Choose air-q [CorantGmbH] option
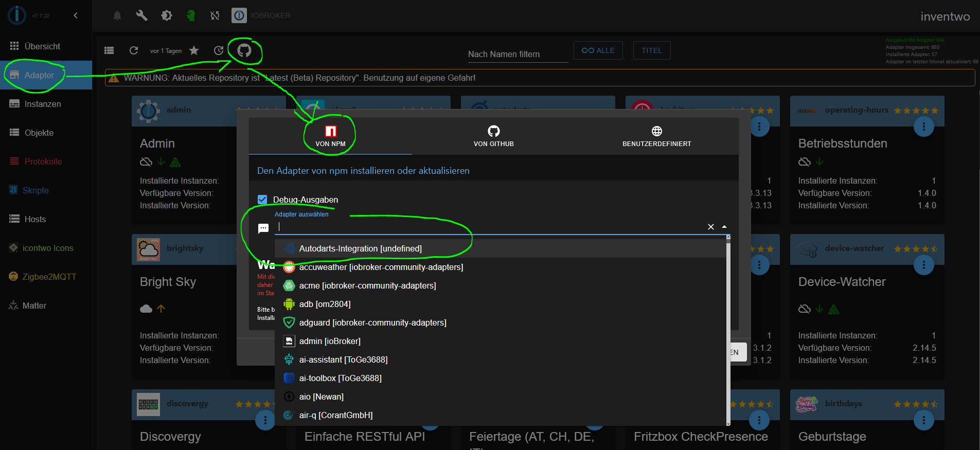The image size is (980, 450). pyautogui.click(x=500, y=415)
